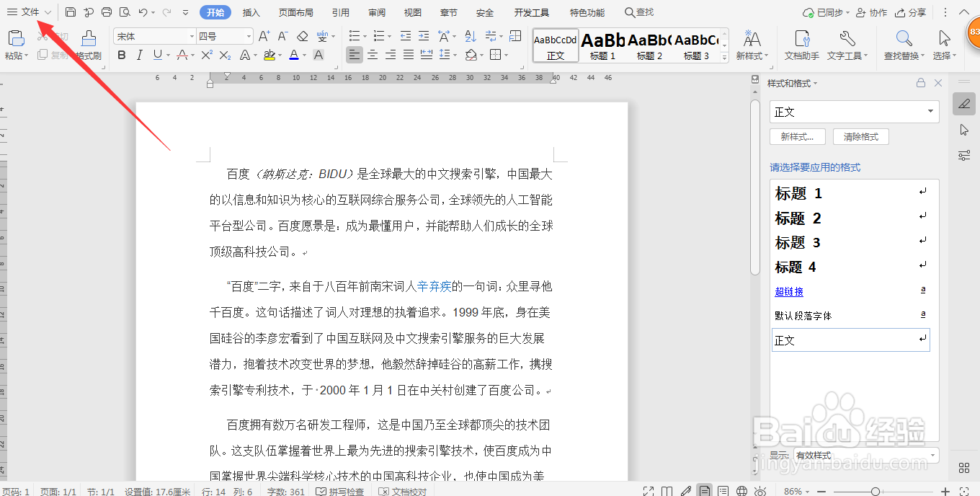Align paragraph text right
Screen dimensions: 980x496
coord(391,55)
